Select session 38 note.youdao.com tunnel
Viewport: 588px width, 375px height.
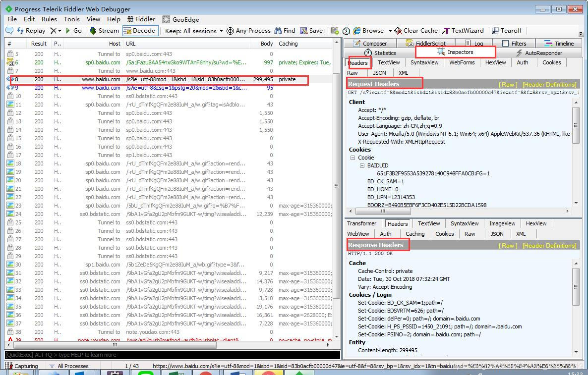pos(169,332)
